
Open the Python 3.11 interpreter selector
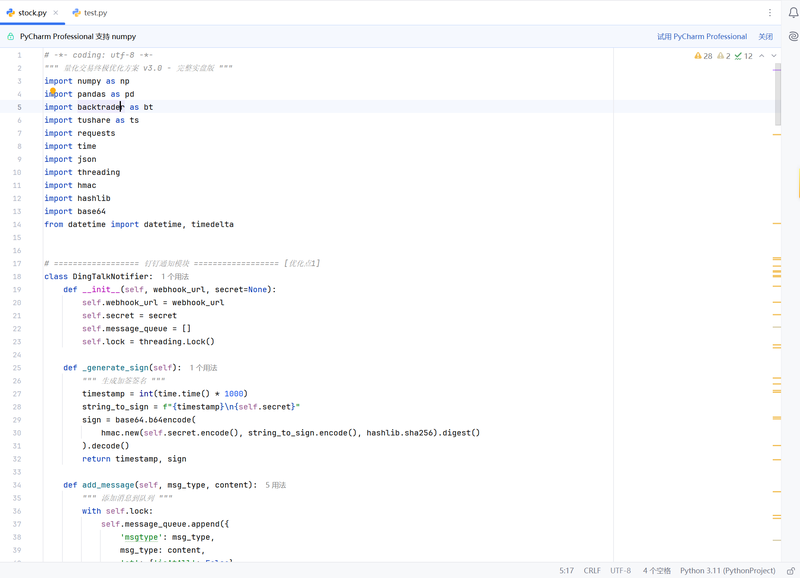[x=728, y=570]
